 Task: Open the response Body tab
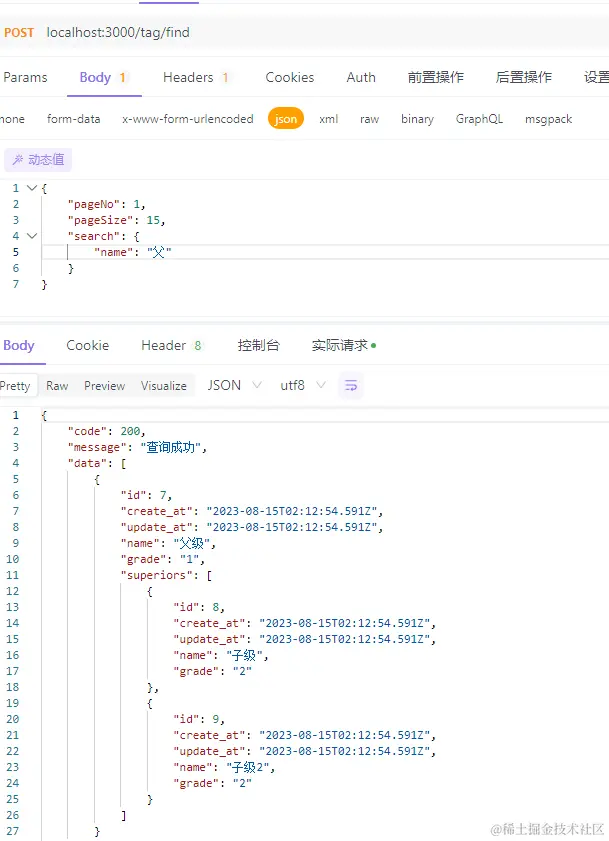tap(19, 345)
